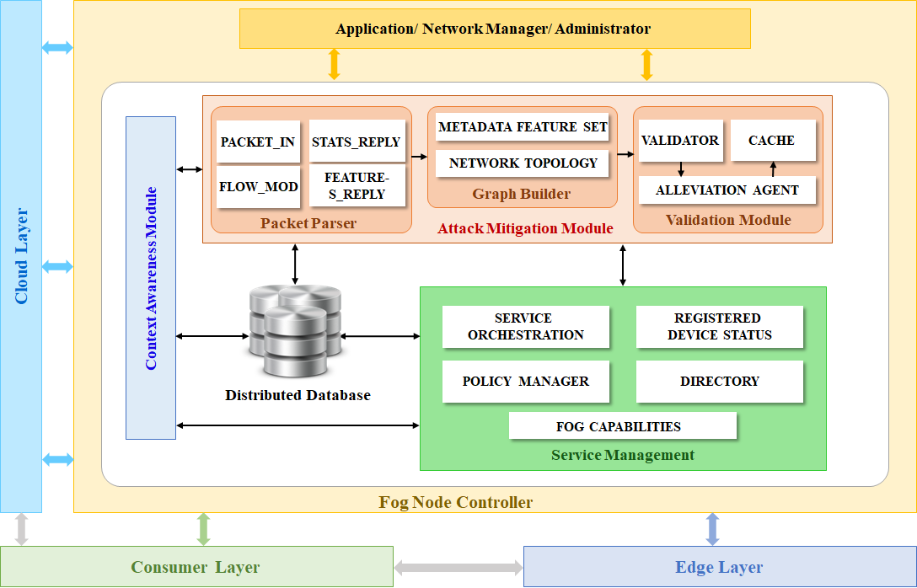Screen dimensions: 917x588
Task: Click the left orange double arrow under Application bar
Action: tap(334, 65)
